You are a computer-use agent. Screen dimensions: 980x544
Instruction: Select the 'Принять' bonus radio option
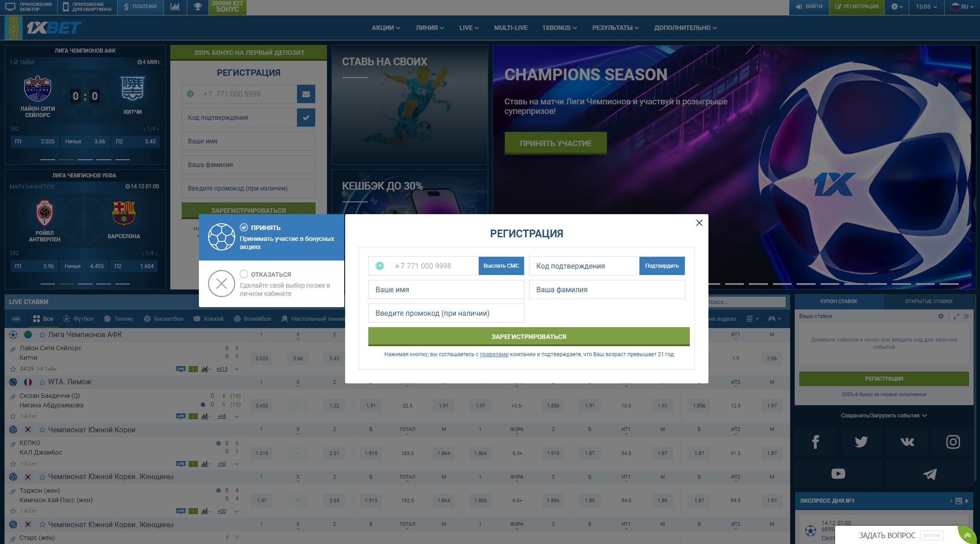244,227
